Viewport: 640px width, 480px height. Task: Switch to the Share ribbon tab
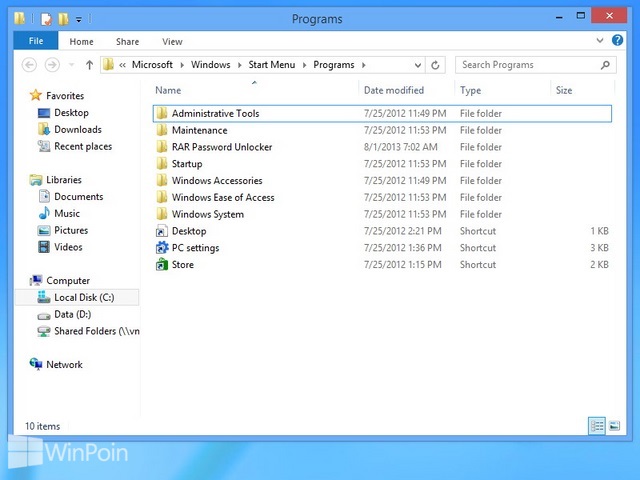point(127,42)
